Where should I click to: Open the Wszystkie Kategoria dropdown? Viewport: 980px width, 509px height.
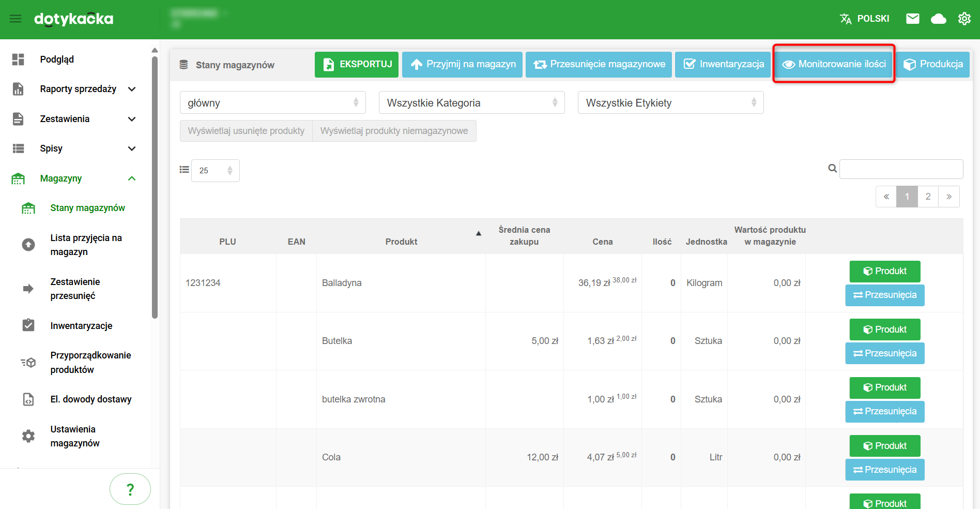471,102
